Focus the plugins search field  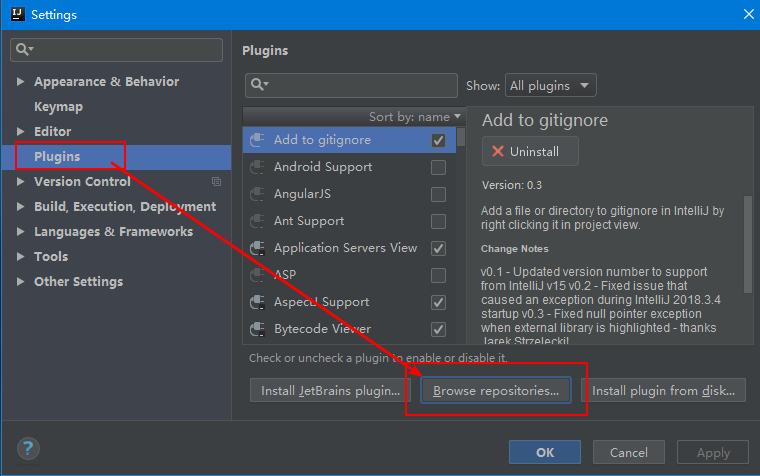click(351, 85)
